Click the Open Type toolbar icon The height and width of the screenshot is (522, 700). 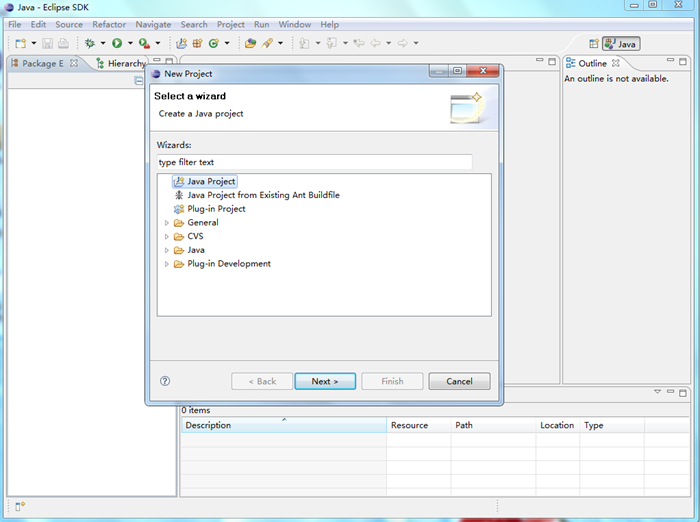pos(250,43)
